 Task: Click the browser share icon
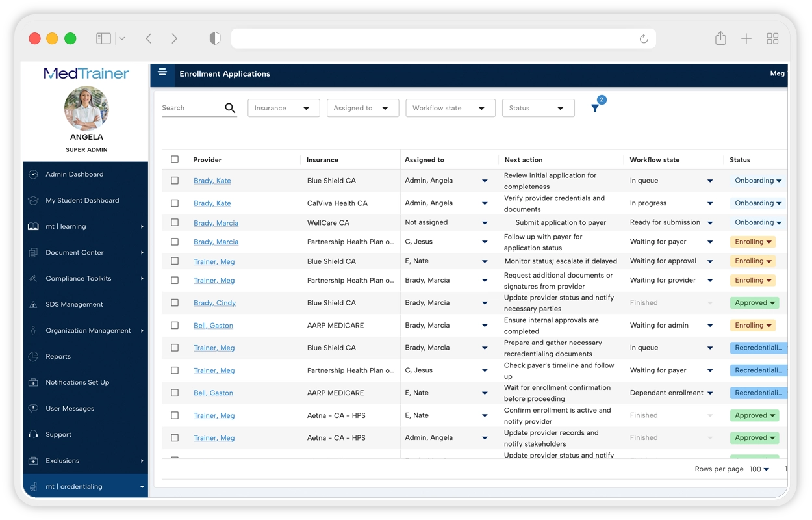coord(720,38)
